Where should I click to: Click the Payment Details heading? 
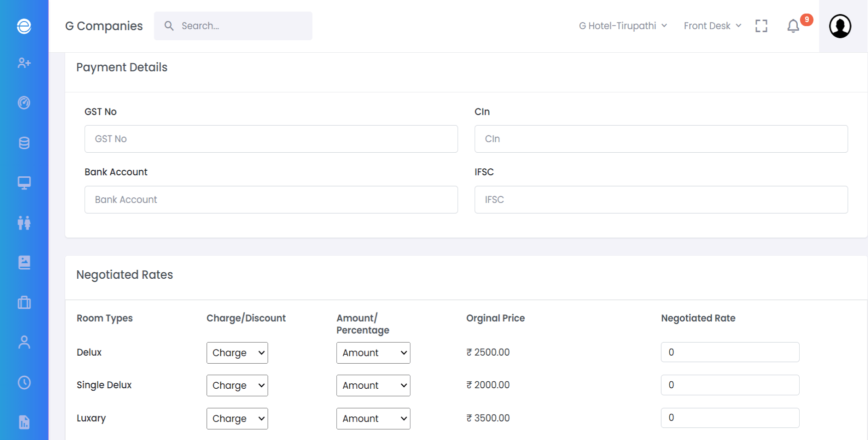point(122,67)
